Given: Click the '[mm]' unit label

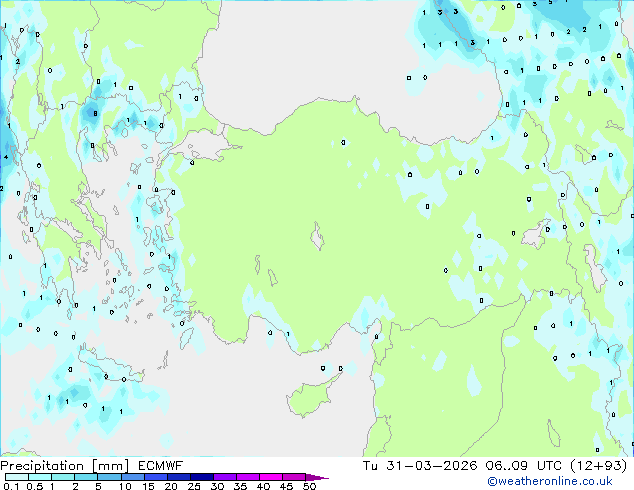Looking at the screenshot, I should tap(111, 466).
